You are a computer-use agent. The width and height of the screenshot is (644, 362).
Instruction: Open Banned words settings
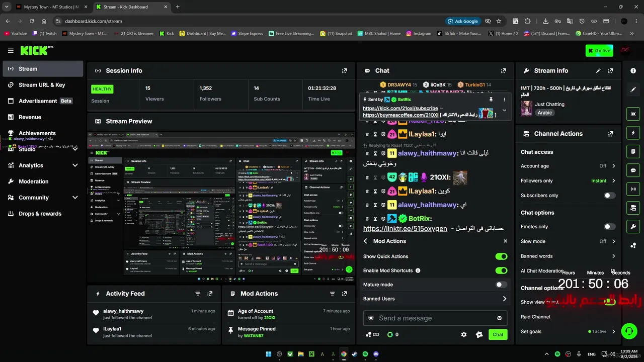568,256
